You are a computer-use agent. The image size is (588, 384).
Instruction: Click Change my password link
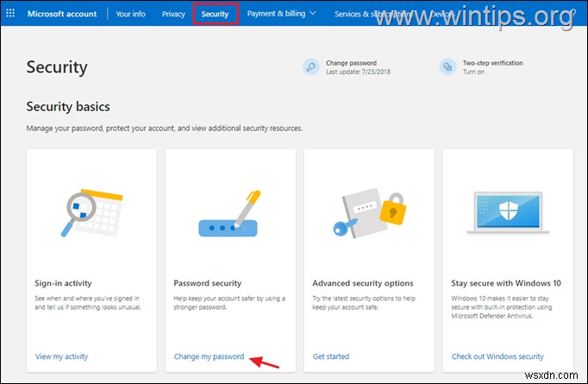tap(209, 356)
